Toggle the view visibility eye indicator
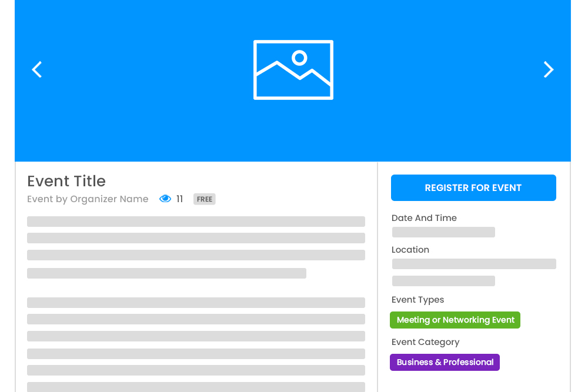Viewport: 588px width, 392px height. pos(165,199)
